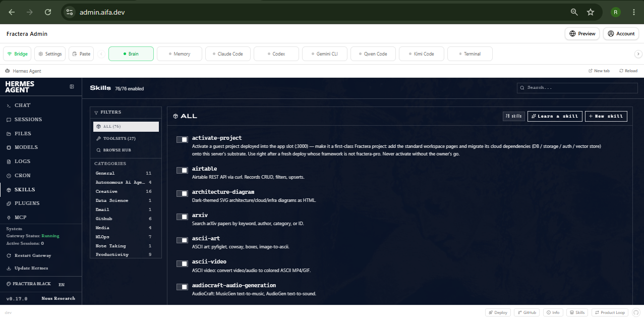The height and width of the screenshot is (318, 644).
Task: Switch to the Kimi Code tab
Action: pyautogui.click(x=422, y=54)
